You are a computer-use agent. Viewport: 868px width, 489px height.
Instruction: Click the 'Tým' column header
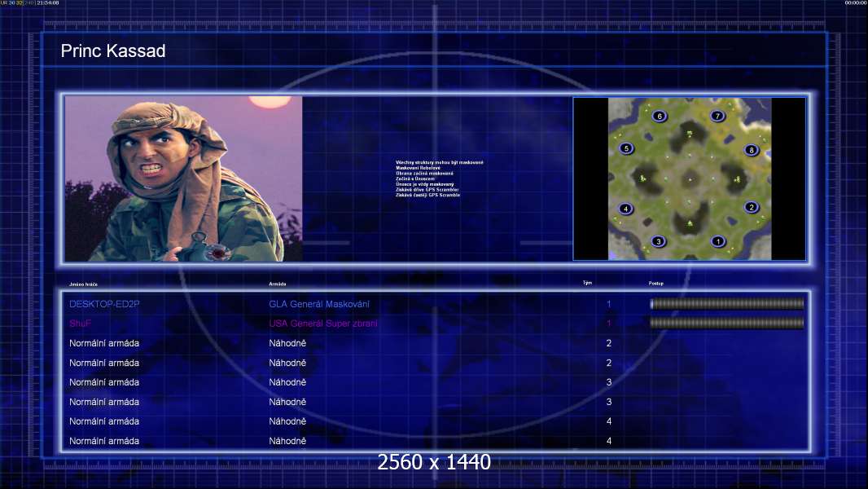pos(587,283)
